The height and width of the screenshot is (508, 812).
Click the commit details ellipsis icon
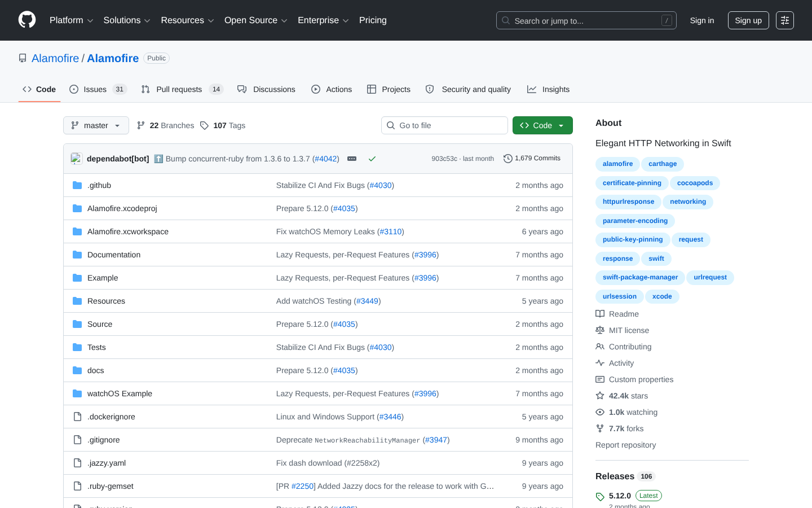point(352,159)
